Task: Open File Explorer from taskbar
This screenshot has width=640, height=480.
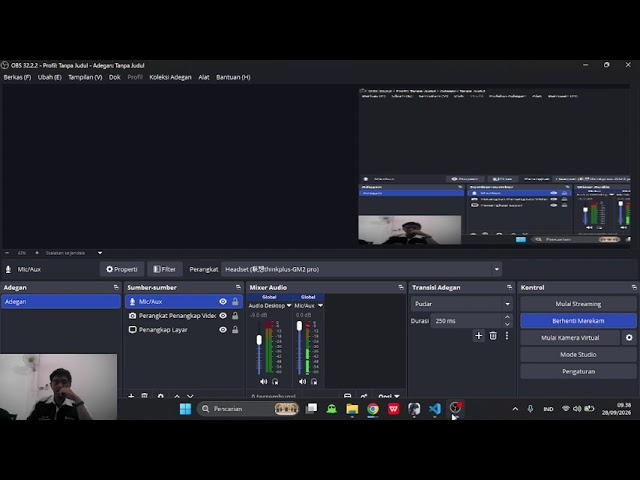Action: 352,409
